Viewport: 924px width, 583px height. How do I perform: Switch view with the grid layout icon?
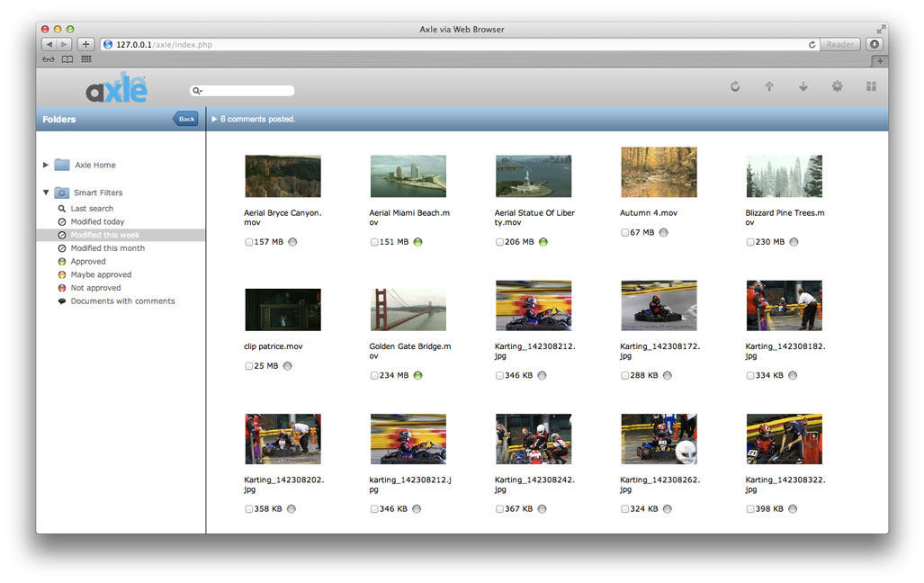[x=871, y=86]
